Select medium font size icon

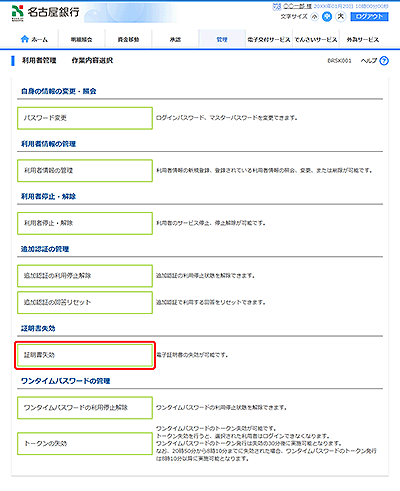click(x=327, y=17)
